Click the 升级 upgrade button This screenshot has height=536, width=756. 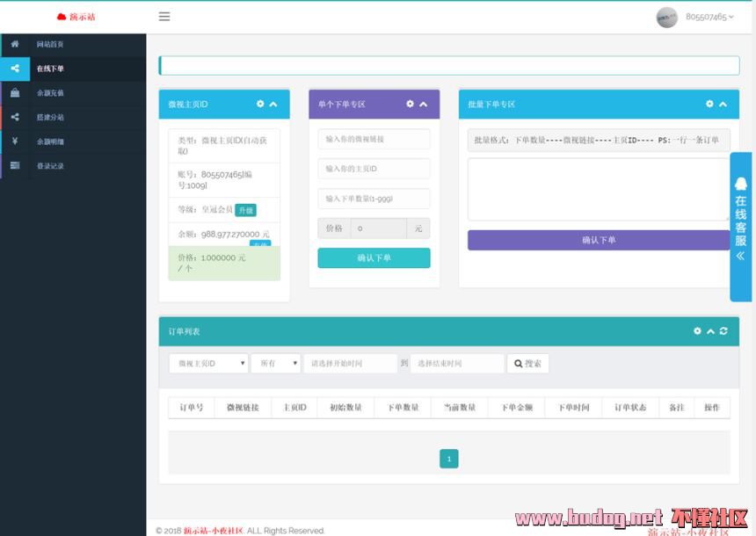[x=245, y=210]
